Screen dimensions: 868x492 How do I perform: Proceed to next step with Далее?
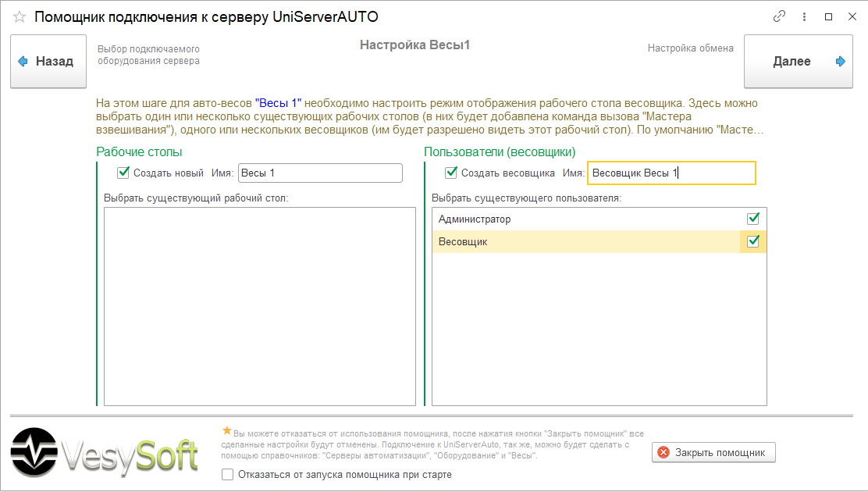tap(798, 61)
